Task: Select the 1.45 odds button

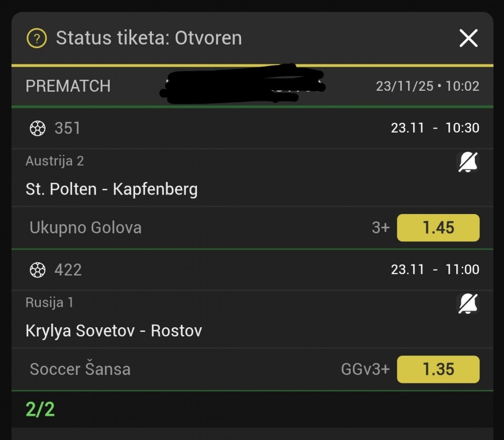Action: pos(438,228)
